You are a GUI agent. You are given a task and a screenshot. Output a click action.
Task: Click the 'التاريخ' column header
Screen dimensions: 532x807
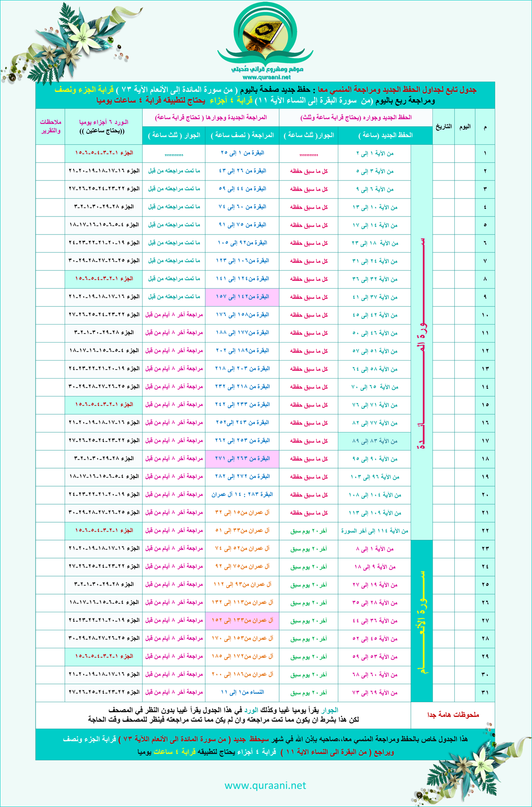pos(444,127)
